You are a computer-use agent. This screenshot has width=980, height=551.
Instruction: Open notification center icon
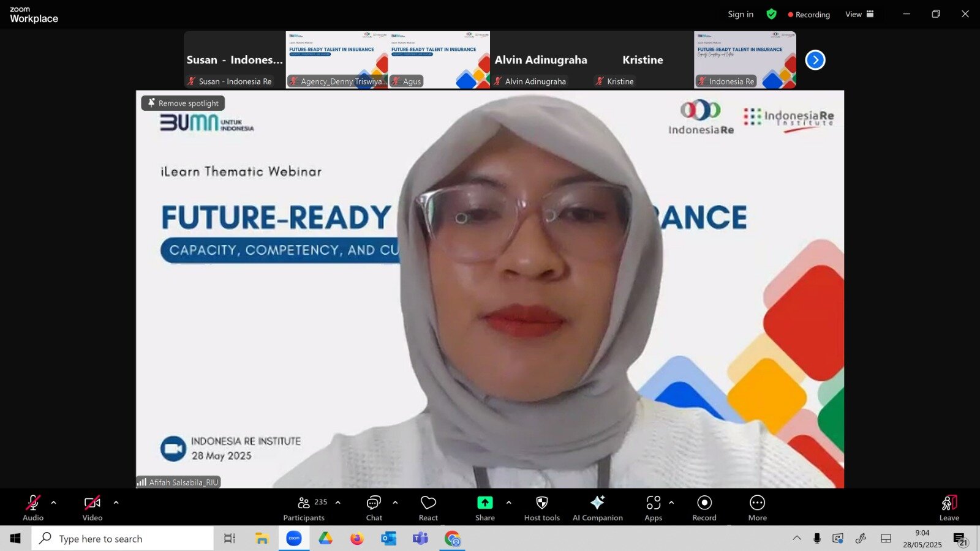coord(960,539)
